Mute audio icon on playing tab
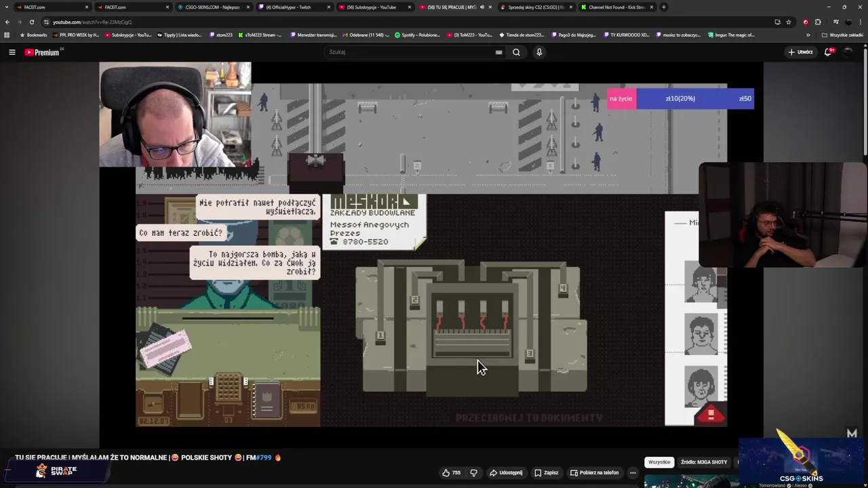Image resolution: width=868 pixels, height=488 pixels. [481, 7]
